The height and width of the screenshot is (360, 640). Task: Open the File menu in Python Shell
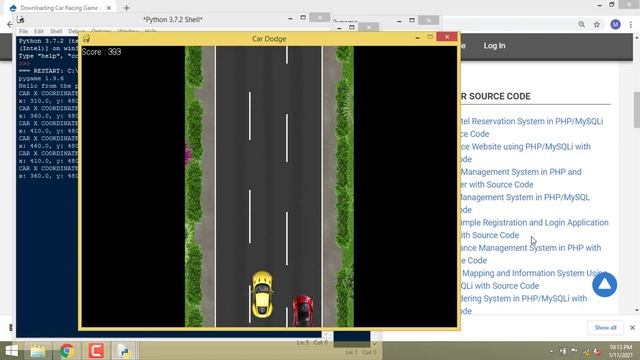[x=23, y=31]
